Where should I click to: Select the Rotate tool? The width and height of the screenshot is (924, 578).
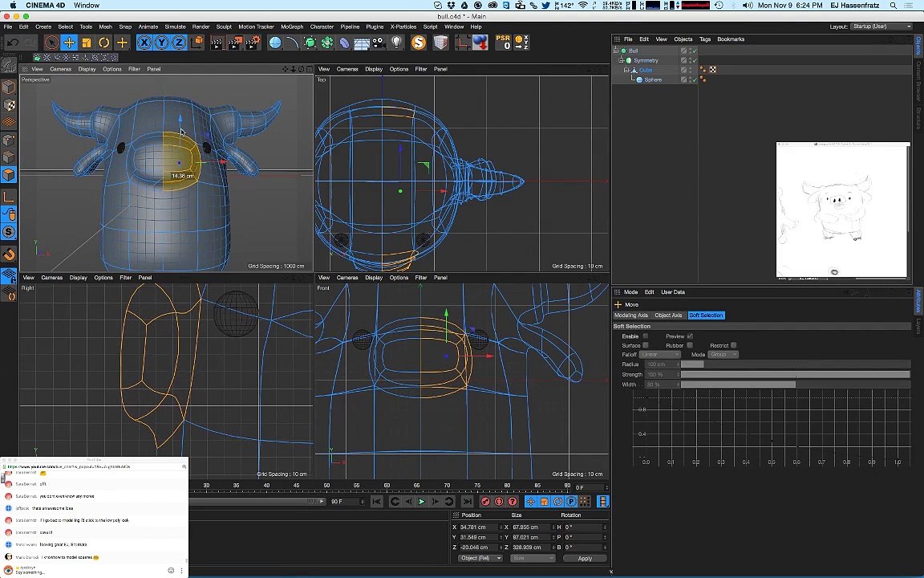click(104, 43)
